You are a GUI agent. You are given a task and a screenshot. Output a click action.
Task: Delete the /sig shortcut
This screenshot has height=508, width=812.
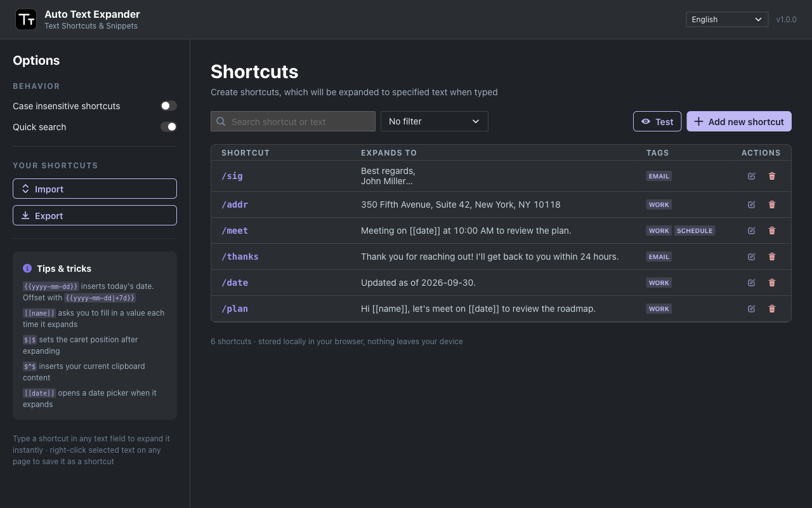click(x=772, y=176)
